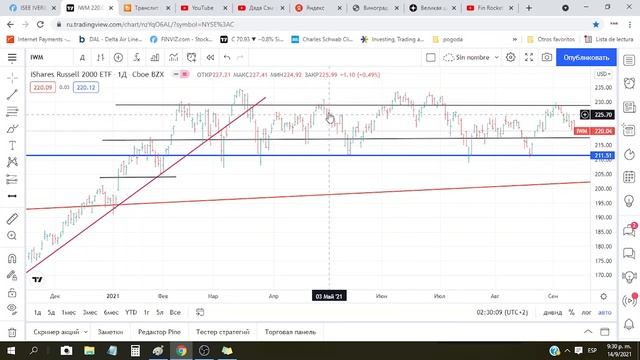Viewport: 640px width, 360px height.
Task: Open time axis settings gear
Action: tap(604, 296)
